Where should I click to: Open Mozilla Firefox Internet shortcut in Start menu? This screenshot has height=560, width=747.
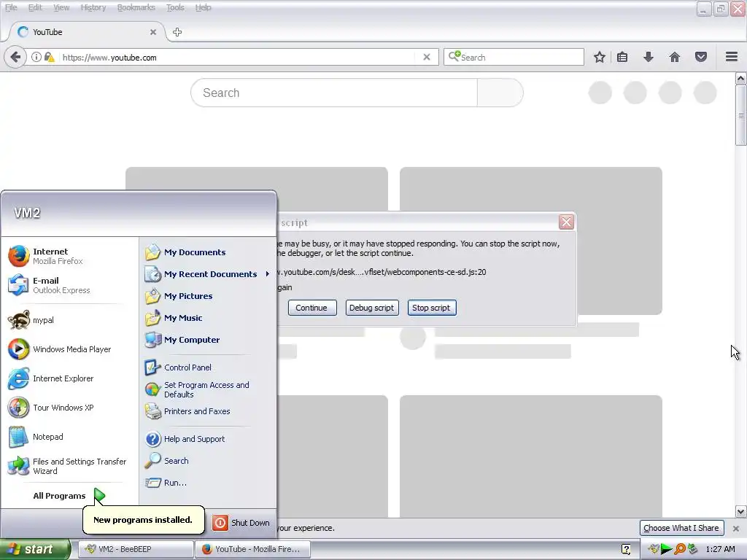point(46,256)
